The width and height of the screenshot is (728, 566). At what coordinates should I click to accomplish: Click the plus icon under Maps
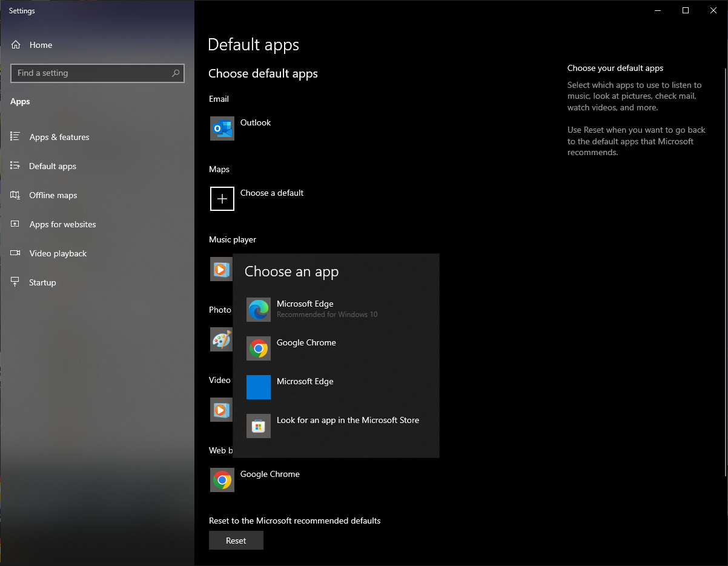pos(222,199)
